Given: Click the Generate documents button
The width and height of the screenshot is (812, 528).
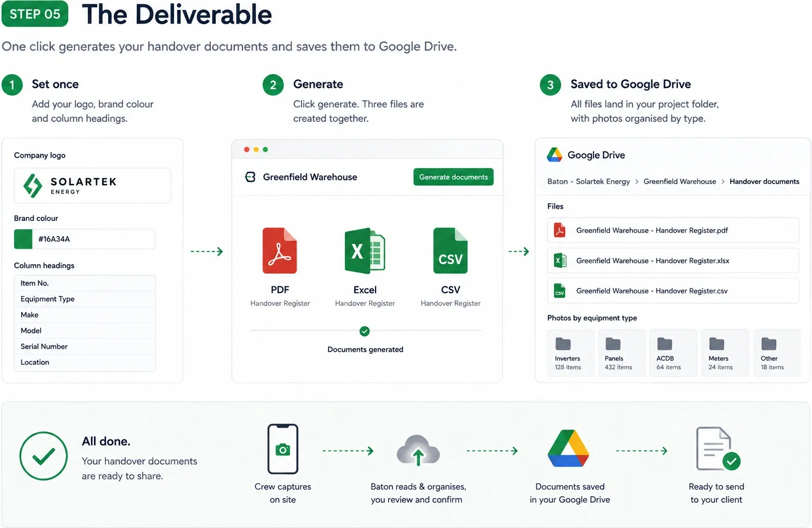Looking at the screenshot, I should (x=453, y=177).
